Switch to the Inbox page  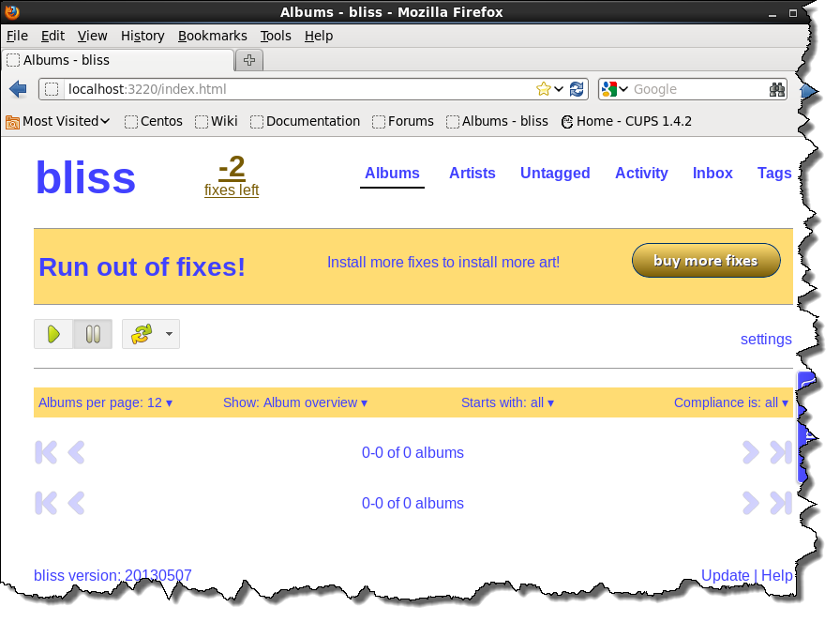[x=712, y=174]
